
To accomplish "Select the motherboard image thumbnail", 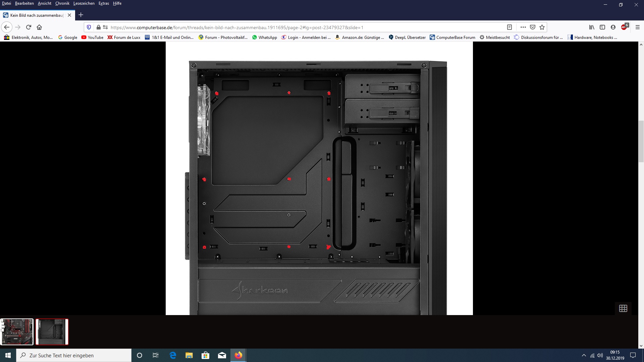I will 17,332.
